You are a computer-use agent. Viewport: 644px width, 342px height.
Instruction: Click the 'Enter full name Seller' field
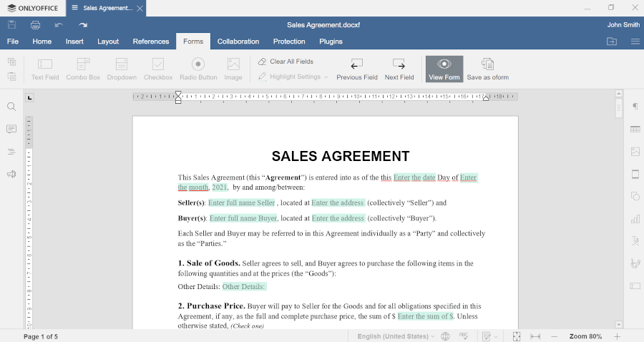pos(241,202)
